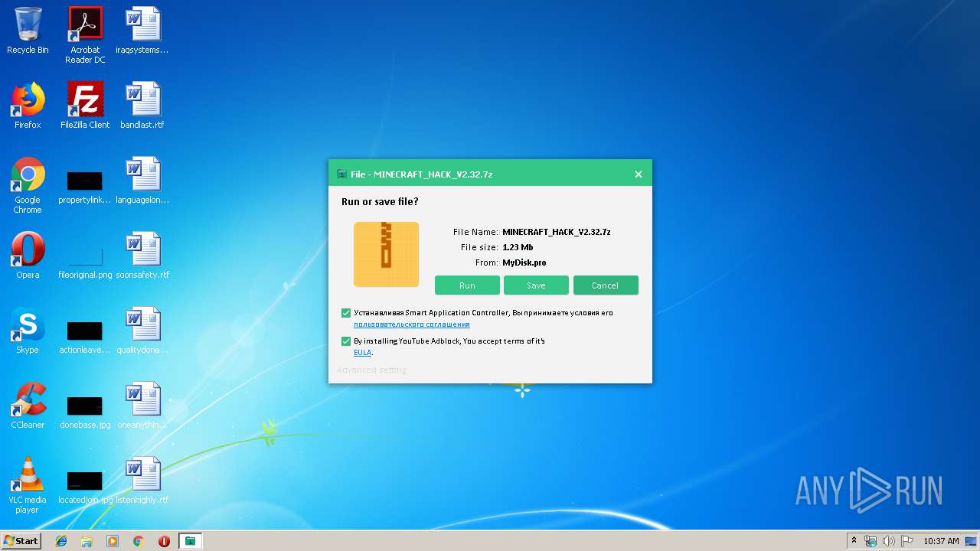Select the languagelon document icon

[x=142, y=181]
